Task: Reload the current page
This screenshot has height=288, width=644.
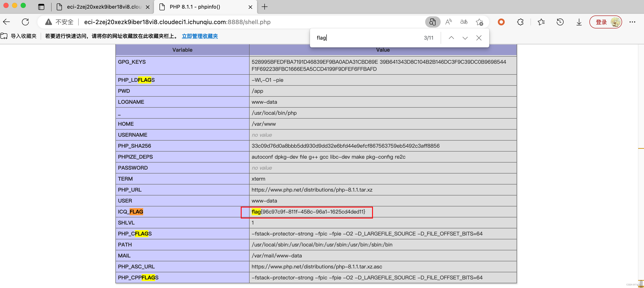Action: 25,22
